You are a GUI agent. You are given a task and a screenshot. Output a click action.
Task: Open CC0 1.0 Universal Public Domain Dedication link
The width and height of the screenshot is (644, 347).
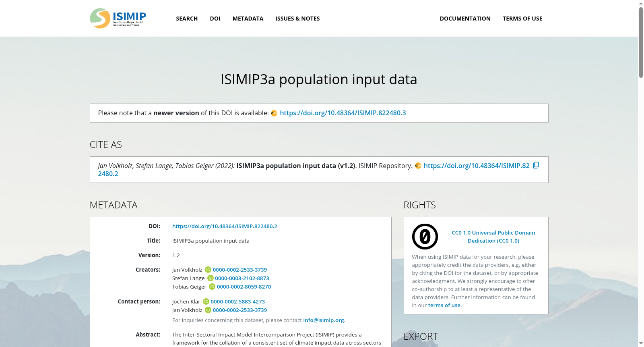(x=493, y=237)
